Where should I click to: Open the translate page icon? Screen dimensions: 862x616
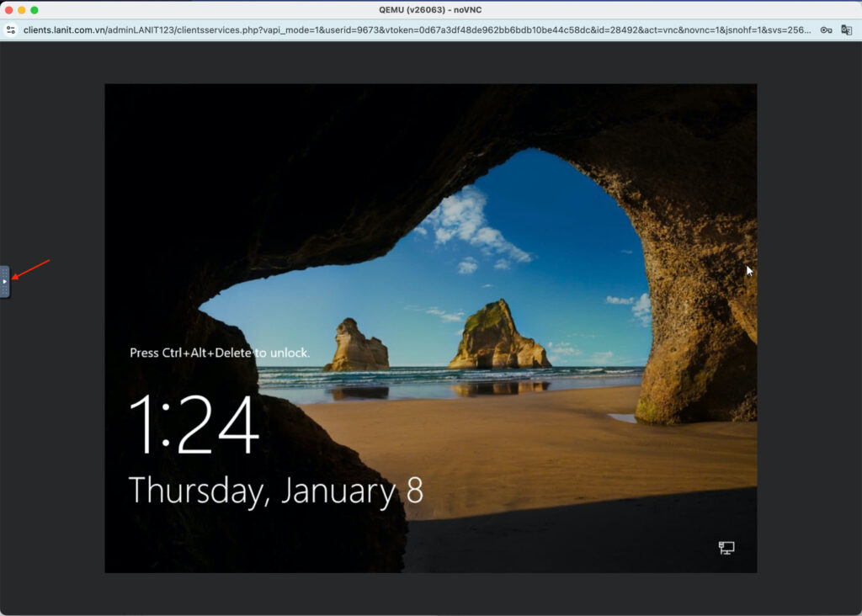pos(848,29)
